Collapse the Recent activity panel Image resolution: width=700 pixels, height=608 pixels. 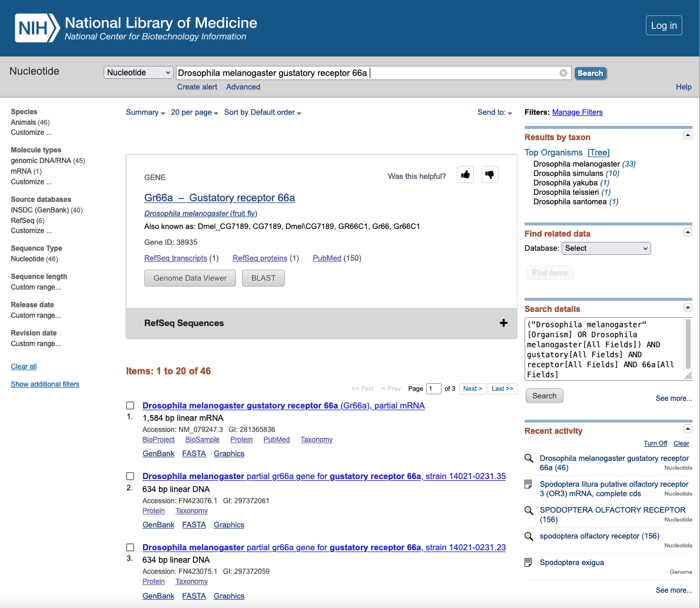click(687, 429)
